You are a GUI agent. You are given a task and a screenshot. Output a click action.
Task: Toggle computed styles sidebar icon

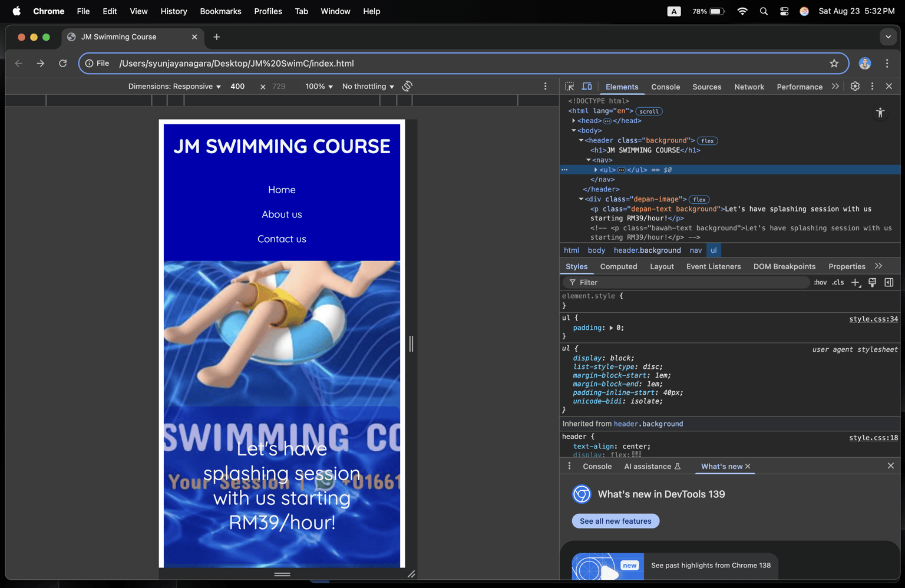coord(889,282)
